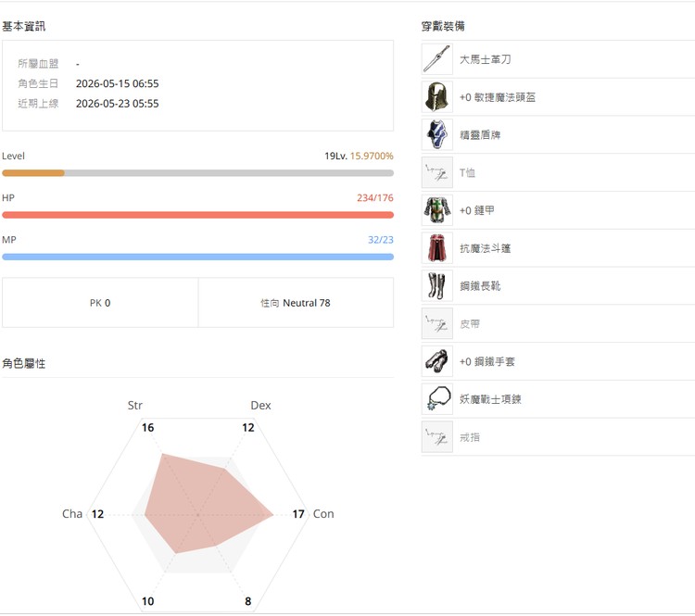
Task: Click the 19Lv. level value
Action: 335,156
